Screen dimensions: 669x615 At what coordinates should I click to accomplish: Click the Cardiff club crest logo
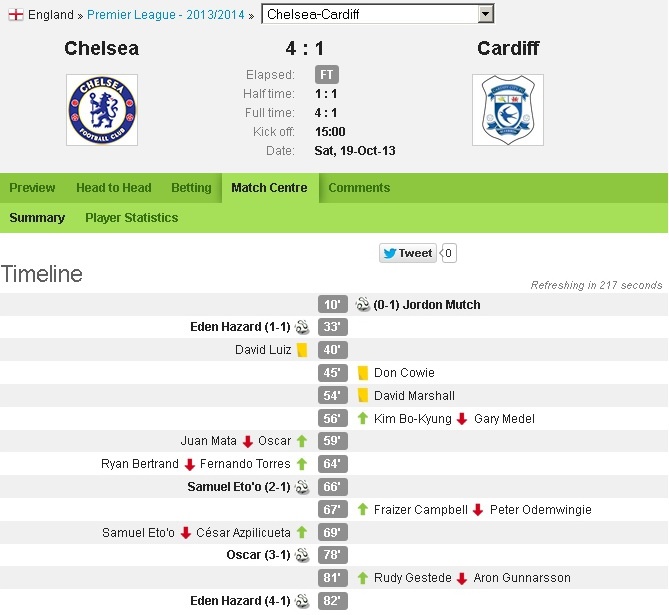(x=507, y=109)
